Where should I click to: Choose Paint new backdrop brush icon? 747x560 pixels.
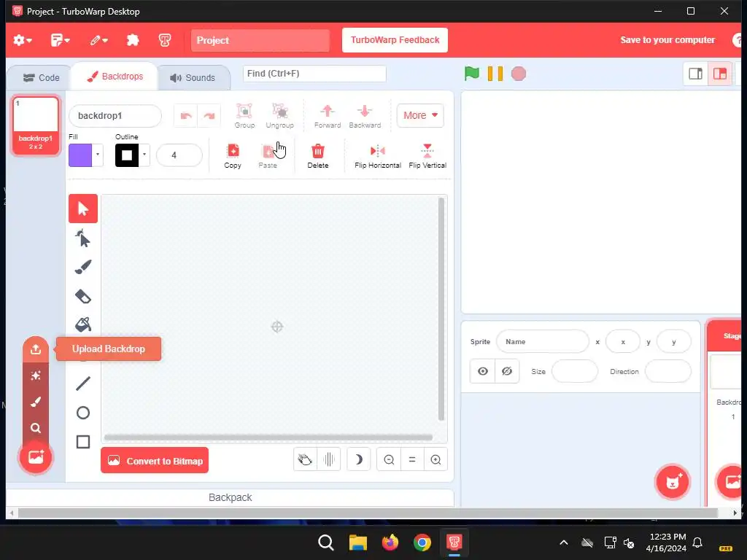point(36,402)
